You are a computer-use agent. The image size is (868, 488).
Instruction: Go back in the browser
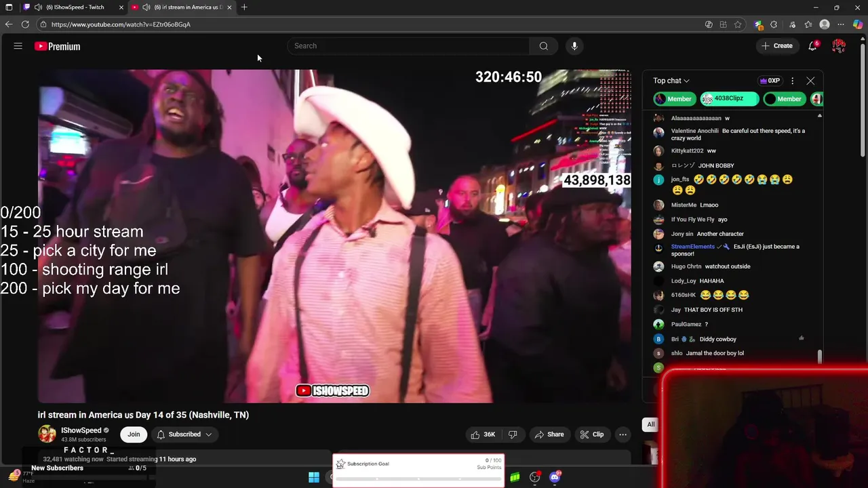point(9,24)
